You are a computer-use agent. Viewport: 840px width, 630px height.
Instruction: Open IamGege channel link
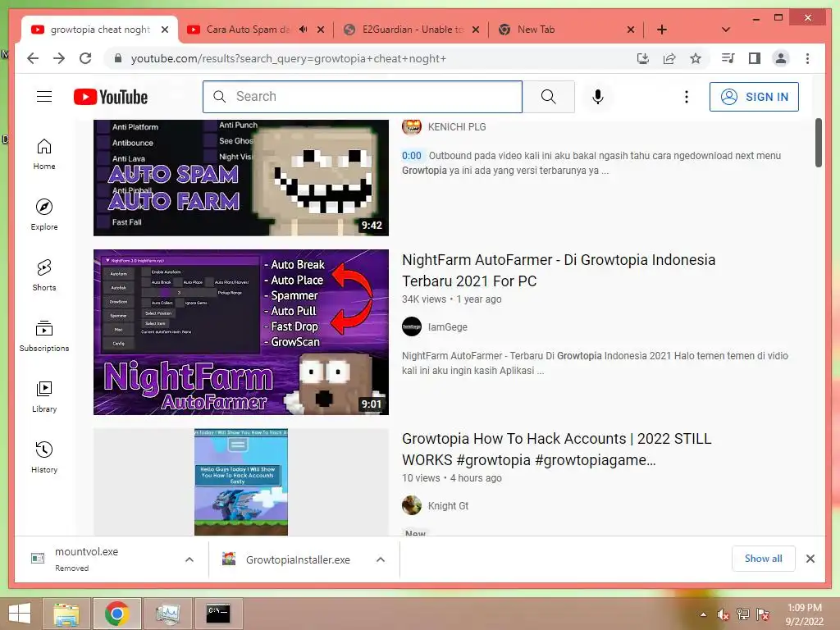coord(447,326)
